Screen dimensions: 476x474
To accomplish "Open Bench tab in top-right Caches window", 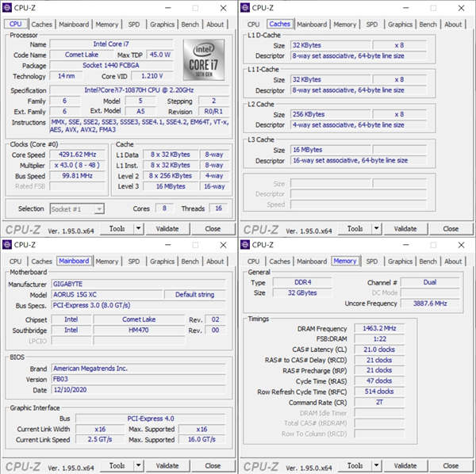I will pyautogui.click(x=428, y=25).
